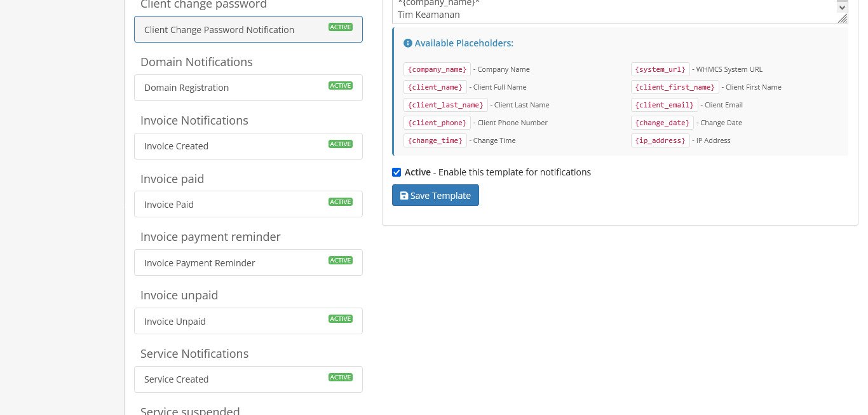This screenshot has height=415, width=868.
Task: Click the info icon beside Available Placeholders
Action: coord(408,43)
